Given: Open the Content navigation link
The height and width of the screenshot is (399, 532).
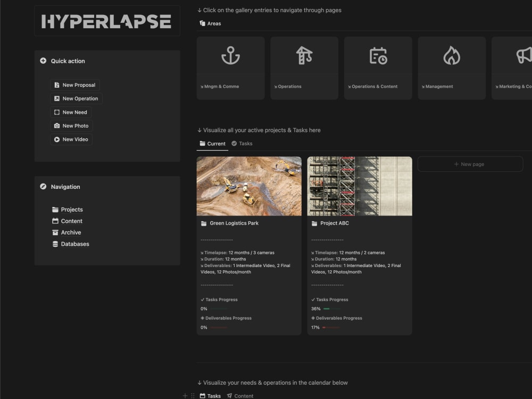Looking at the screenshot, I should click(67, 221).
